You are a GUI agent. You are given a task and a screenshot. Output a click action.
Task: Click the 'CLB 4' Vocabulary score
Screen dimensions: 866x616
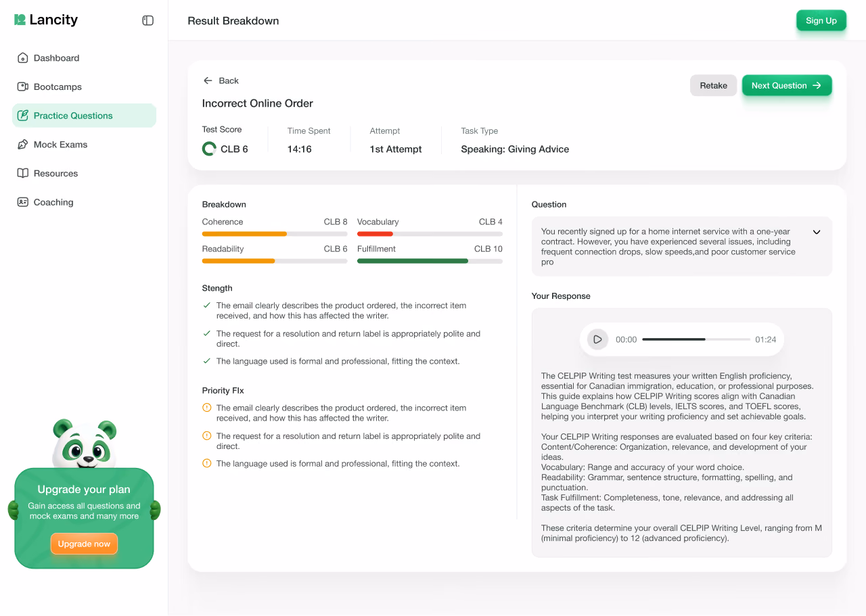pyautogui.click(x=491, y=222)
